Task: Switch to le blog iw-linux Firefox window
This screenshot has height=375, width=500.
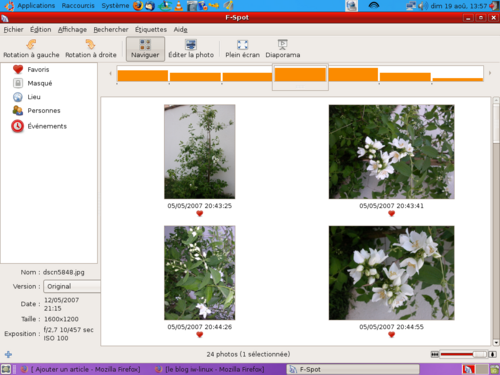Action: [210, 369]
